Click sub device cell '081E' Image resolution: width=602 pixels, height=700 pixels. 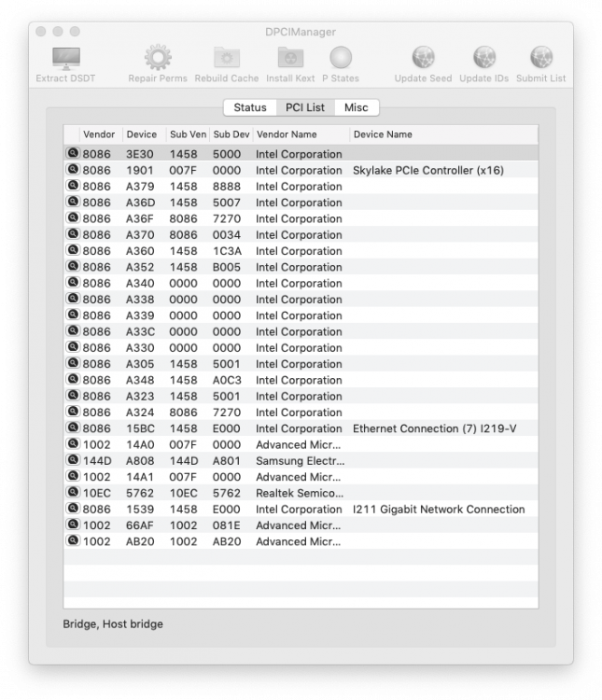[x=227, y=525]
